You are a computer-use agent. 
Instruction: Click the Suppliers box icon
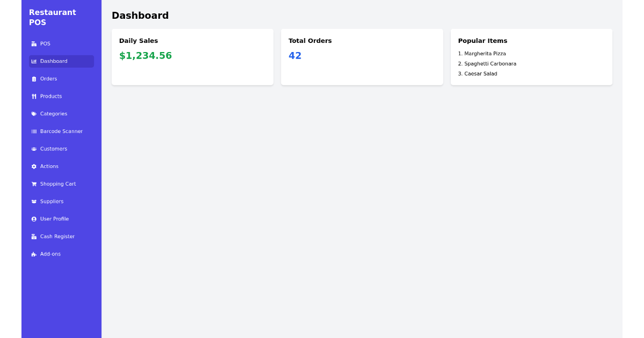tap(33, 201)
